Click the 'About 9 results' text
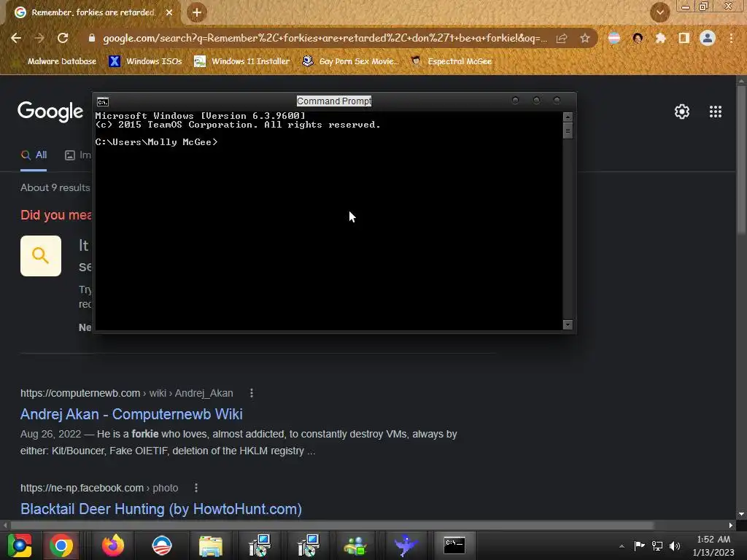 55,187
